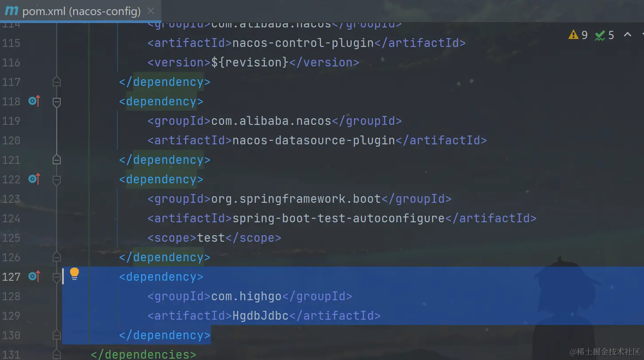
Task: Click the gutter marker icon on line 122
Action: (34, 179)
